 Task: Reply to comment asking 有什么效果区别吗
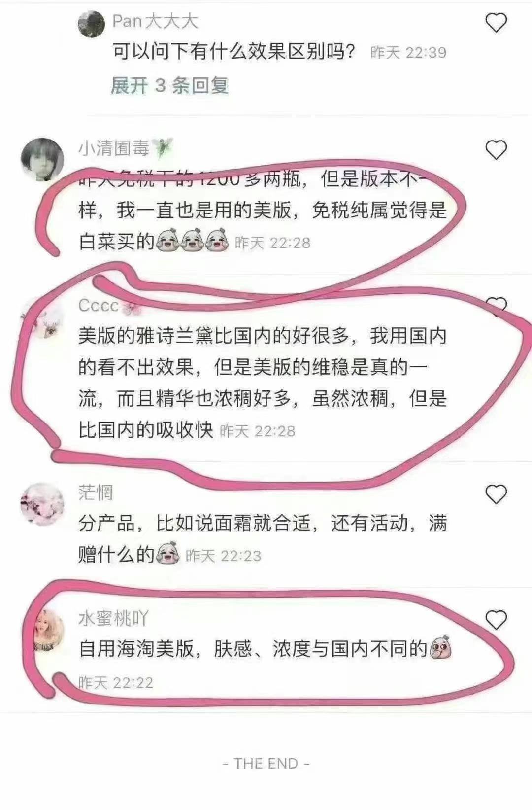[234, 52]
